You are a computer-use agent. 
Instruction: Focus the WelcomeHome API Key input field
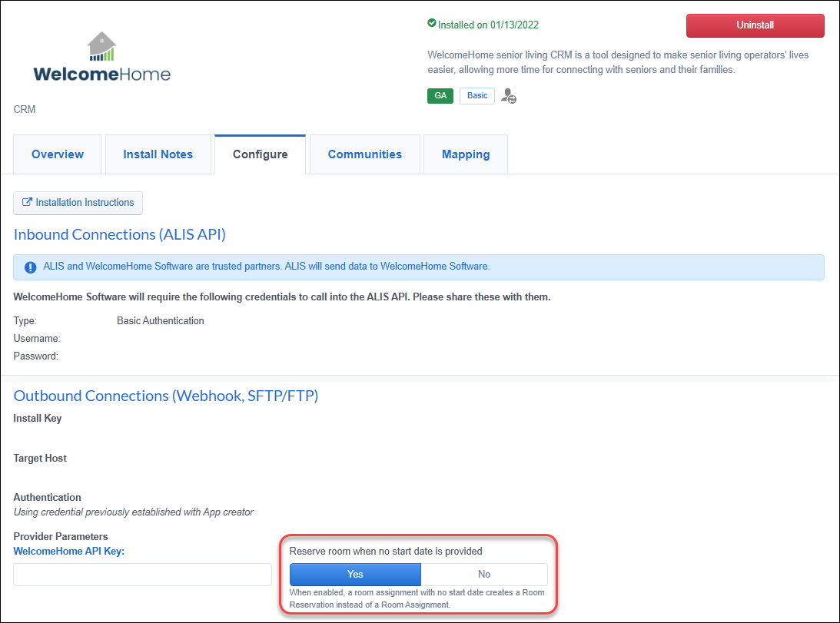(x=142, y=575)
